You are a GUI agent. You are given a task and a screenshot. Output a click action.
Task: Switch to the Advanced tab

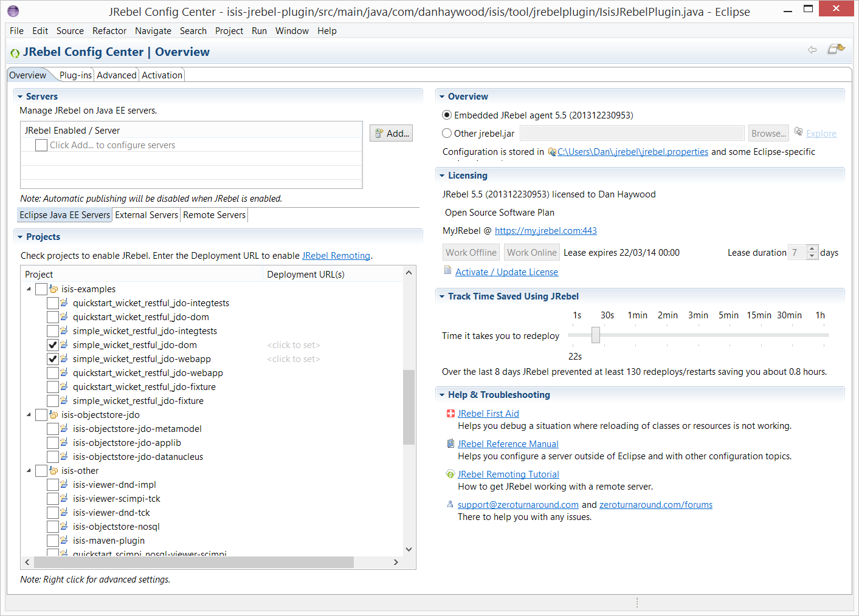tap(117, 75)
